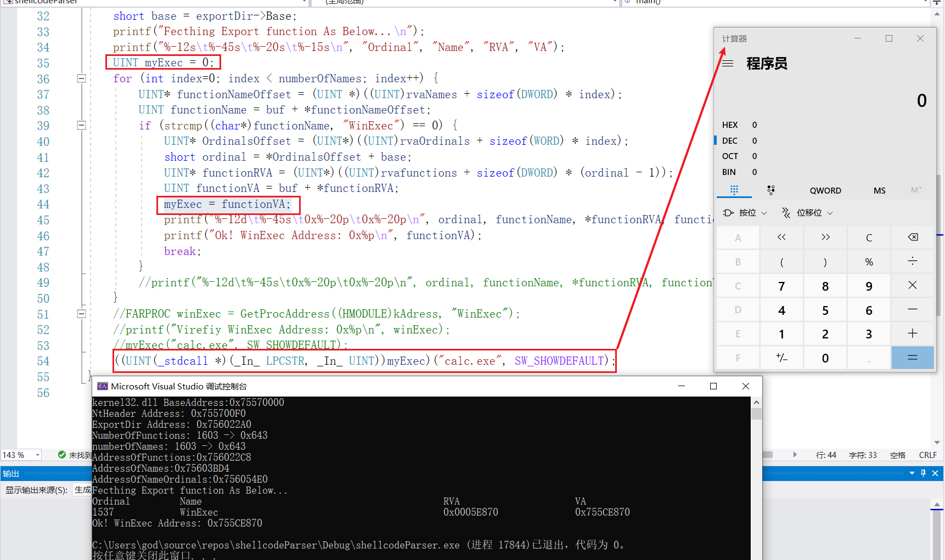Switch to bit toggling keypad in calculator
This screenshot has height=560, width=945.
point(771,190)
